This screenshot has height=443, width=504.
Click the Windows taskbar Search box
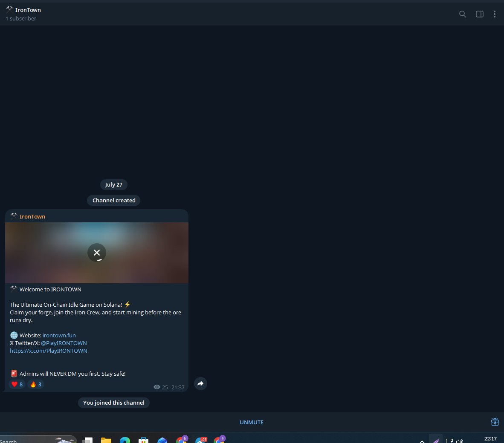tap(38, 440)
